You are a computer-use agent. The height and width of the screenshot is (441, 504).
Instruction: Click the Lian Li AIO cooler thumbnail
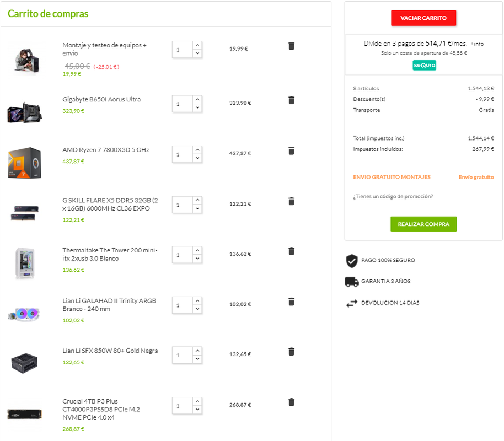tap(24, 314)
